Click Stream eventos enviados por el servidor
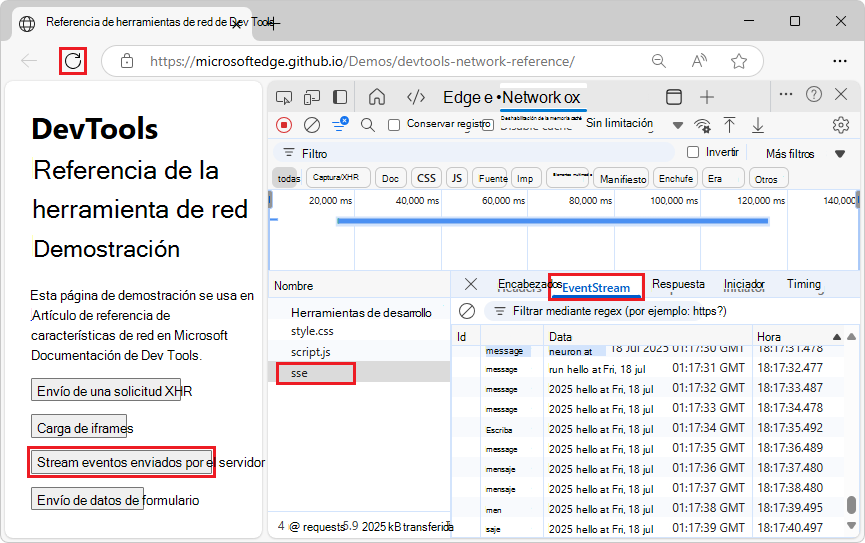 click(122, 462)
